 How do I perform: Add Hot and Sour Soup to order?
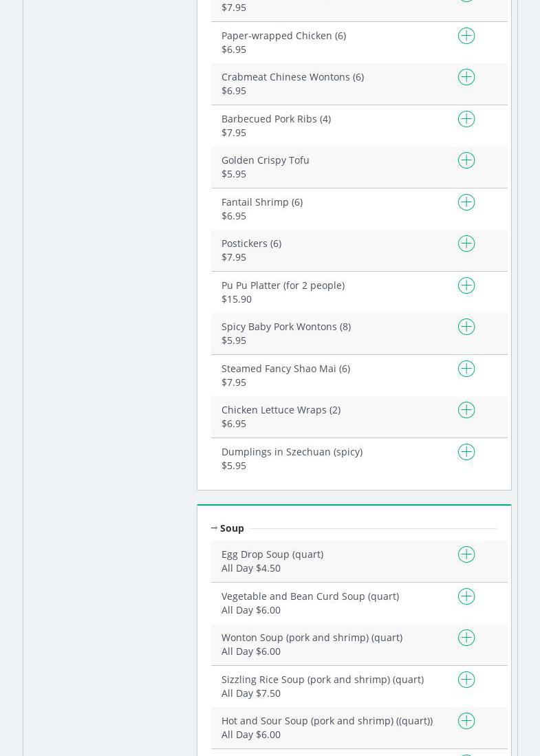[466, 721]
